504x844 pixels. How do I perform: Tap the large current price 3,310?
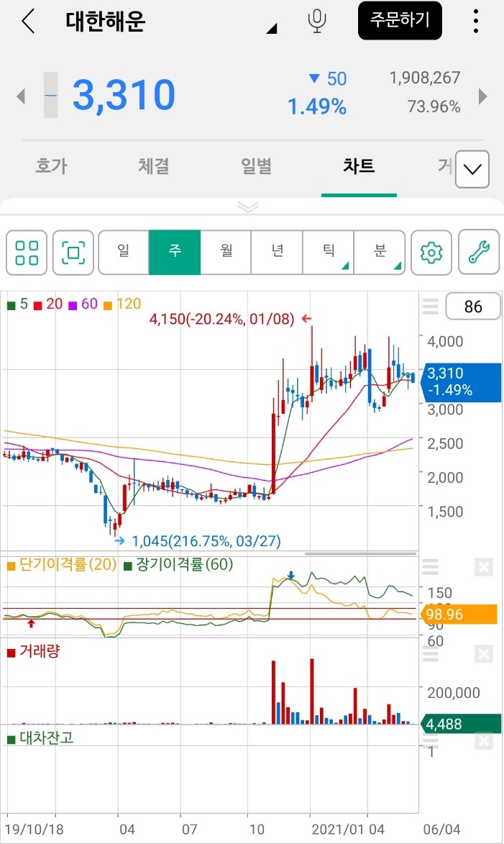click(124, 95)
